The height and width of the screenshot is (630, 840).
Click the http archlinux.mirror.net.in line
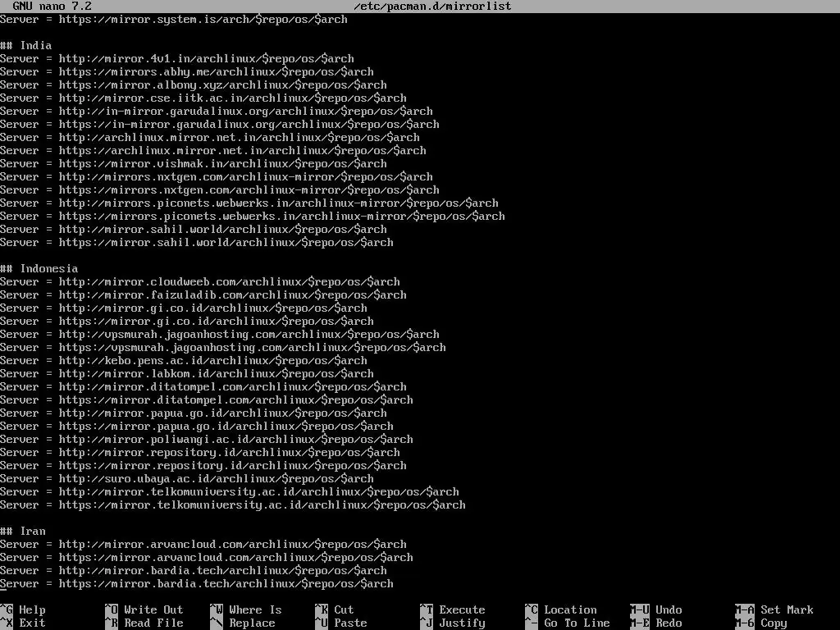[210, 137]
